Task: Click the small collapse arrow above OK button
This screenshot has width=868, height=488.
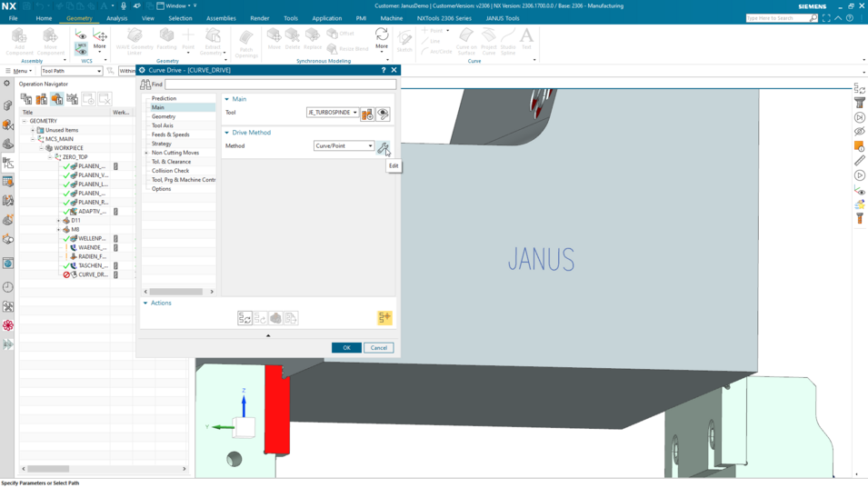Action: [x=268, y=335]
